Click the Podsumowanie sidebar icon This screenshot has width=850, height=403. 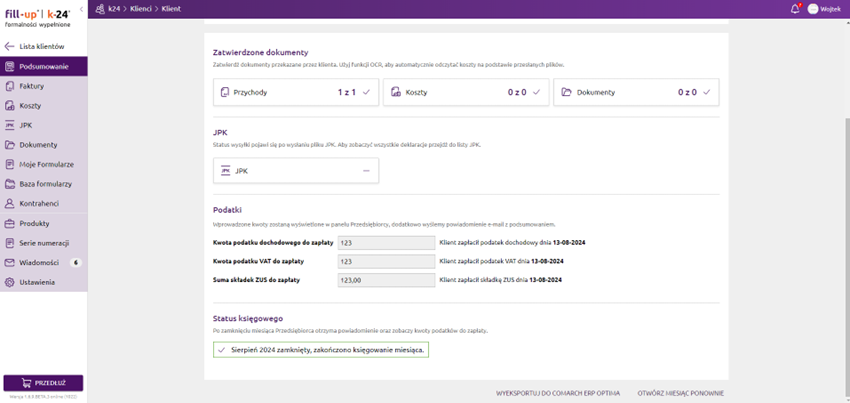9,67
